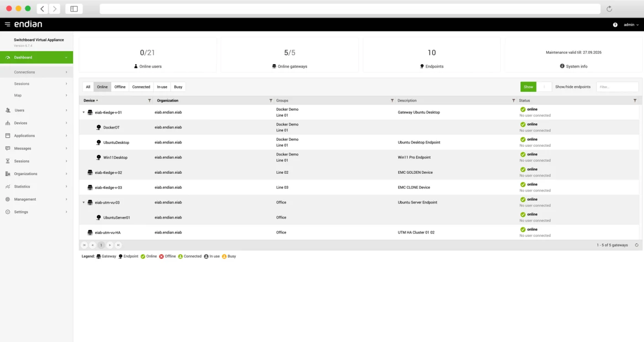Viewport: 644px width, 342px height.
Task: Click the hamburger menu beside endian logo
Action: [7, 24]
